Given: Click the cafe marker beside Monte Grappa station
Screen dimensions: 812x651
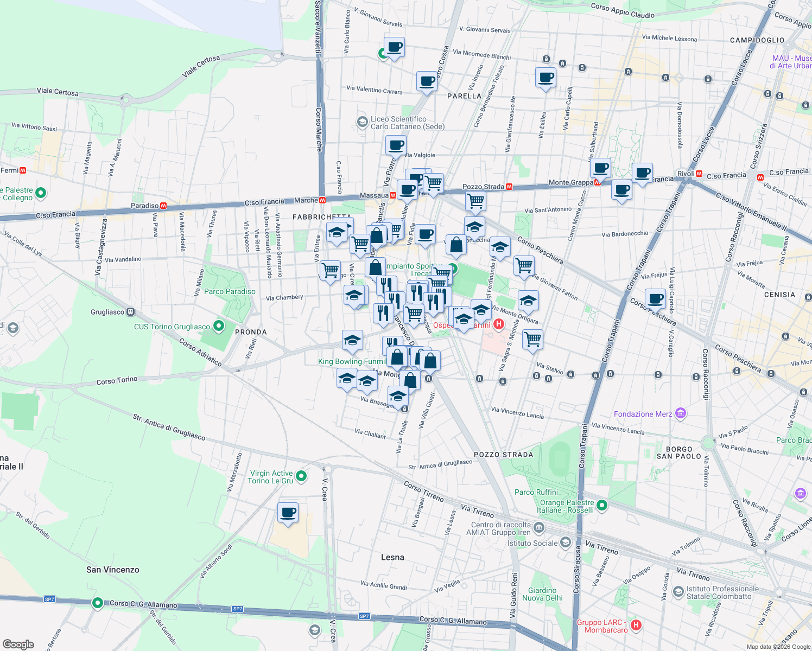Looking at the screenshot, I should [x=601, y=170].
